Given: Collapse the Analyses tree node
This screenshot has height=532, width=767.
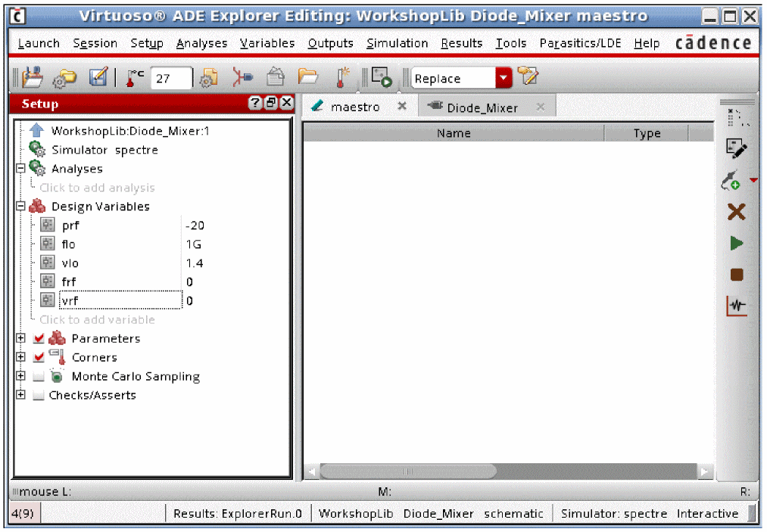Looking at the screenshot, I should 20,168.
